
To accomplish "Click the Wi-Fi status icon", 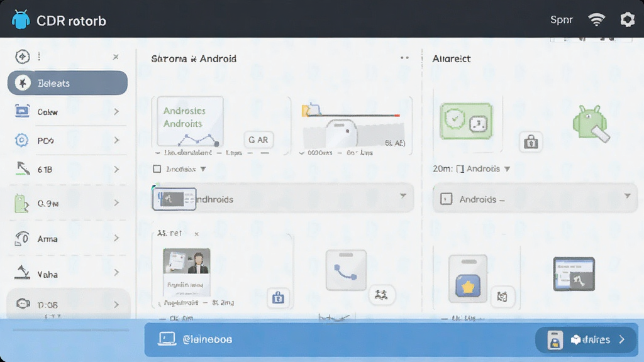I will (x=596, y=19).
